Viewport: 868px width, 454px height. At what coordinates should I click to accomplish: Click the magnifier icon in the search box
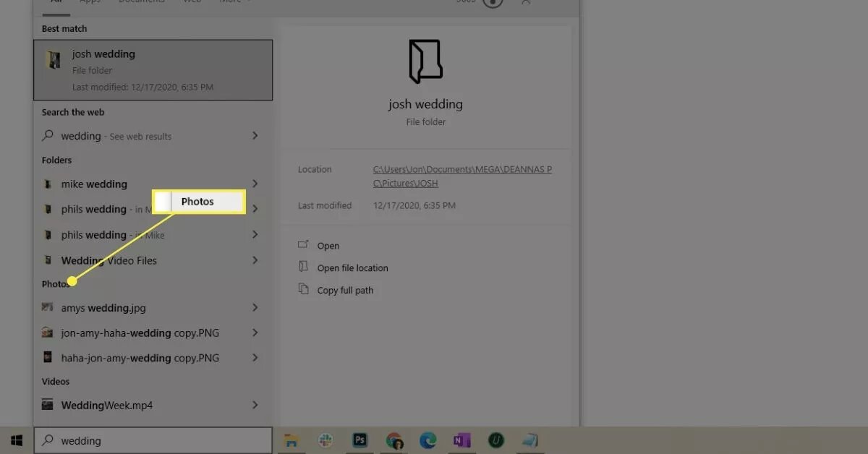48,440
